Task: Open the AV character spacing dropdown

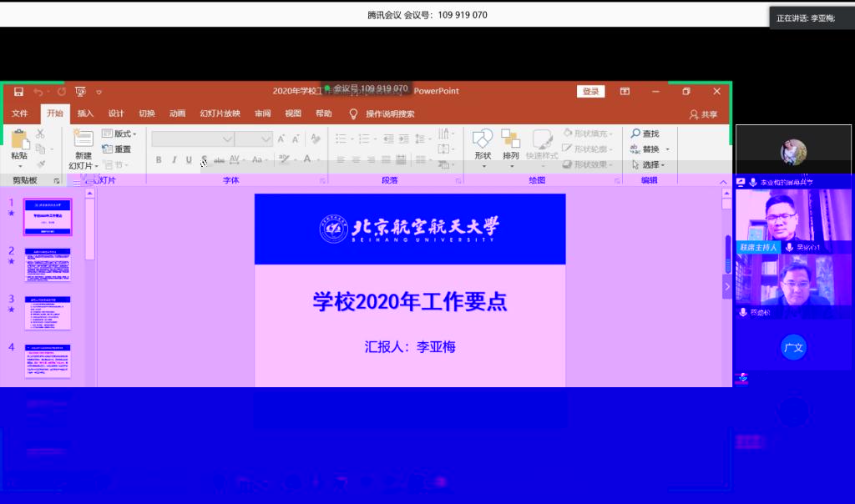Action: coord(236,159)
